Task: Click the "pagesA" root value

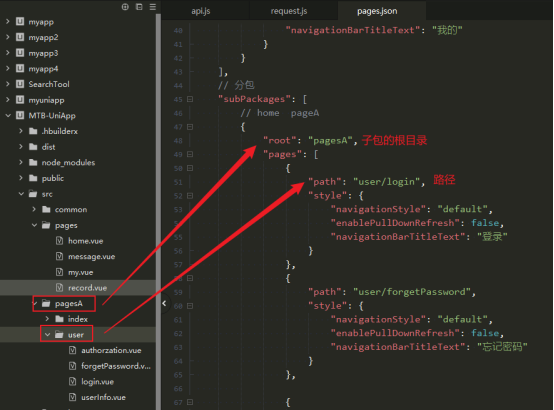Action: (x=330, y=141)
